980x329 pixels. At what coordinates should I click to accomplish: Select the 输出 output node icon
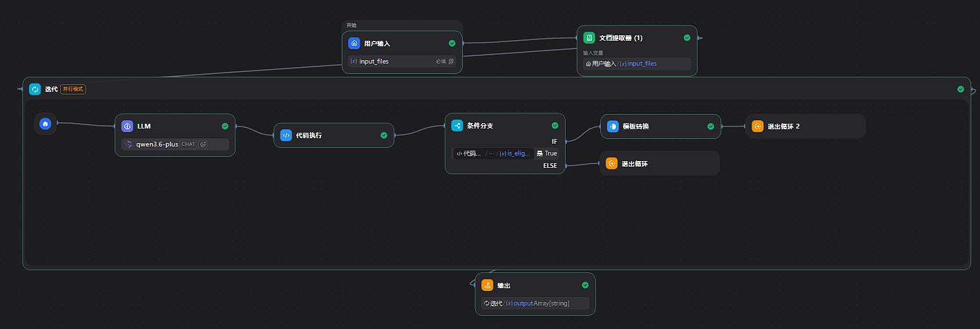(x=487, y=285)
